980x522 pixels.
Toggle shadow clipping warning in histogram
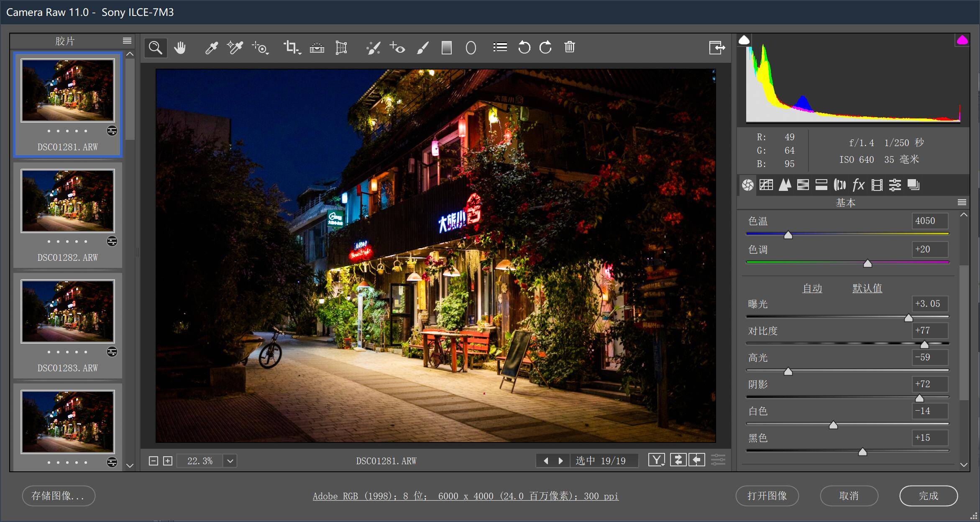tap(744, 40)
